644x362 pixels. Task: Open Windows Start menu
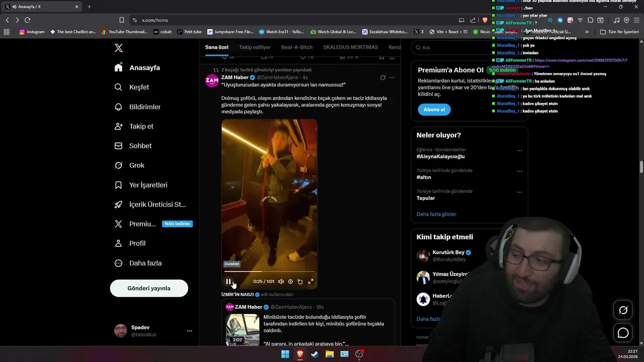pyautogui.click(x=285, y=354)
